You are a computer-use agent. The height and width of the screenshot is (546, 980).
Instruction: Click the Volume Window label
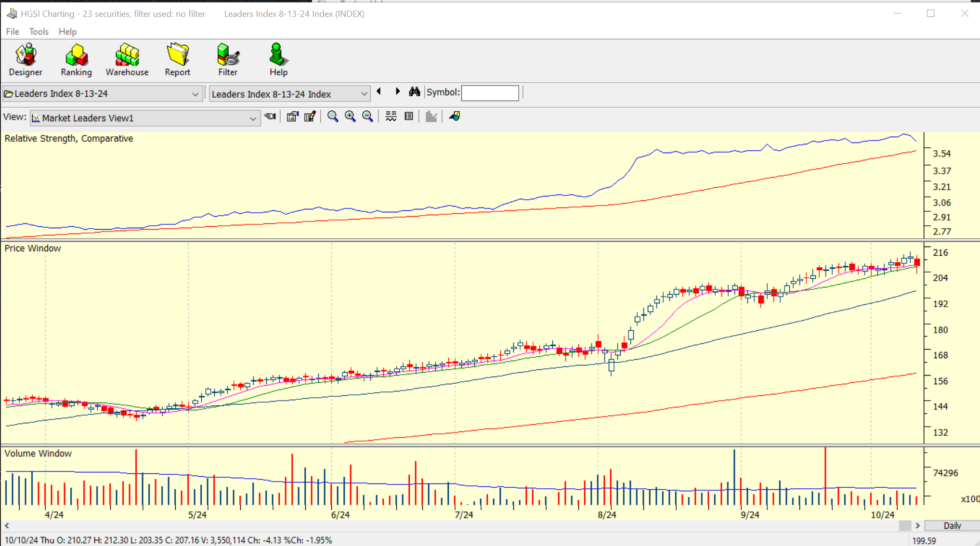(38, 454)
